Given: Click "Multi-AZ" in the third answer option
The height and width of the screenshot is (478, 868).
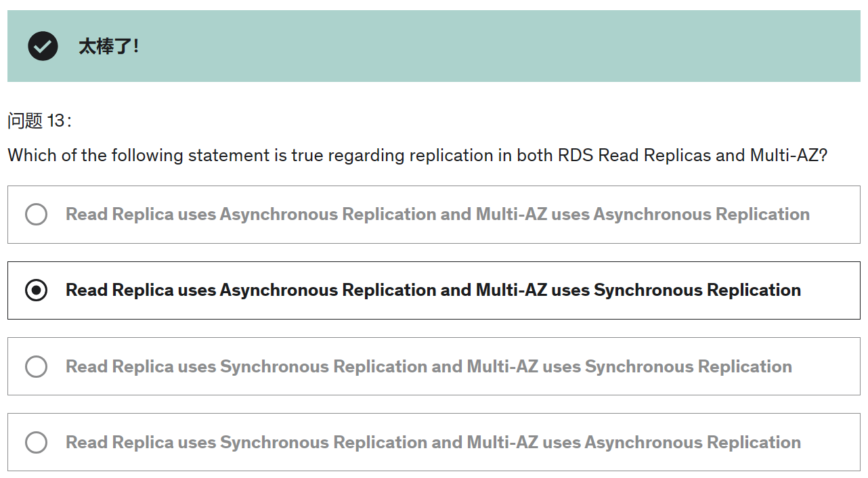Looking at the screenshot, I should click(502, 367).
